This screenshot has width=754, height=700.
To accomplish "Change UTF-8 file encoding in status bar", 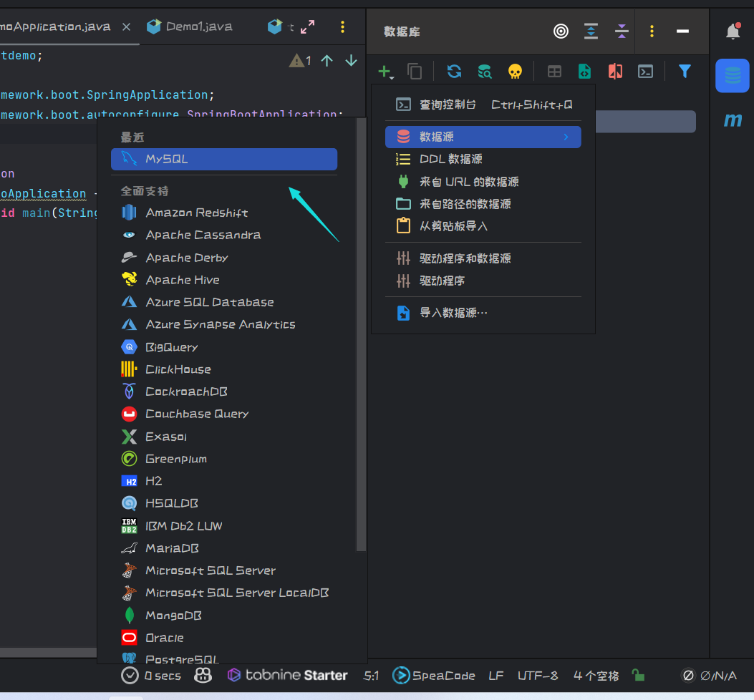I will click(x=538, y=676).
